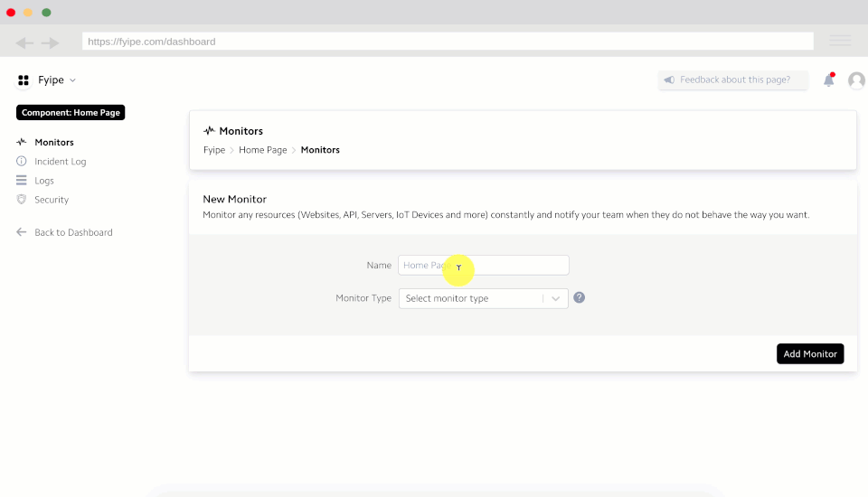Click the red window close button
Image resolution: width=868 pixels, height=497 pixels.
coord(11,12)
